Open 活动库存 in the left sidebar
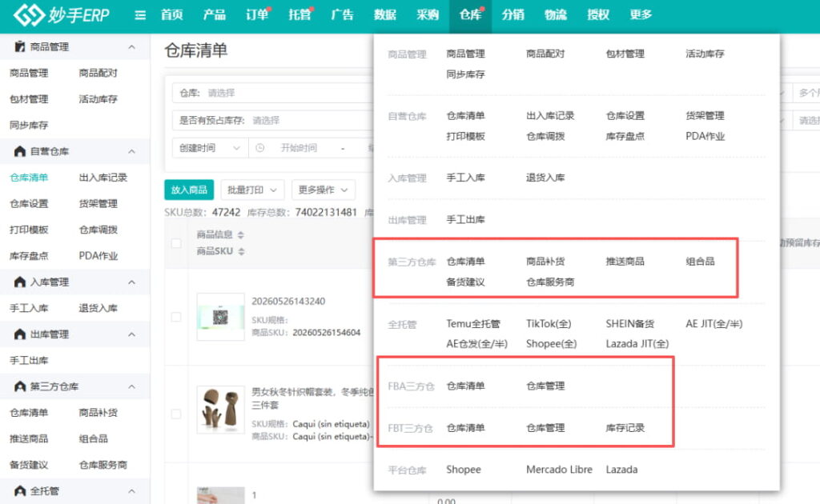Viewport: 820px width, 504px height. coord(98,99)
